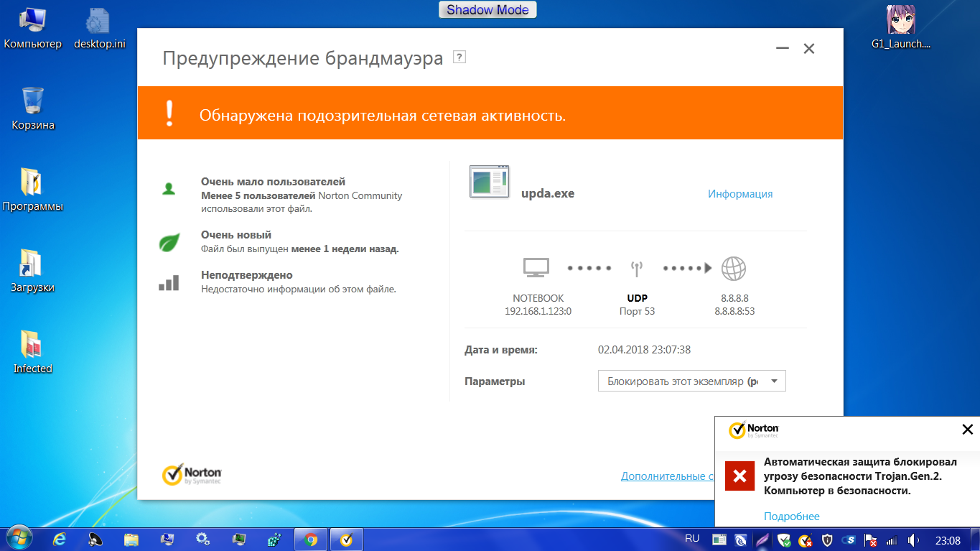Click the 'Дополнительные' link at dialog bottom
Viewport: 980px width, 551px height.
coord(668,476)
